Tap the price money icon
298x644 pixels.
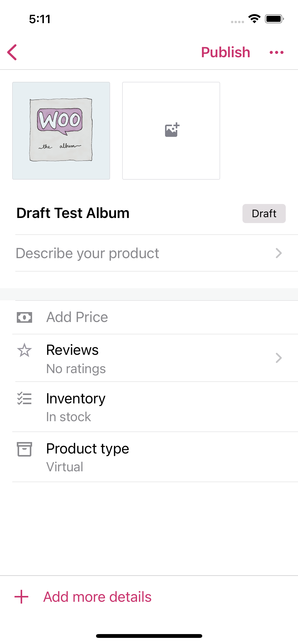[x=24, y=317]
